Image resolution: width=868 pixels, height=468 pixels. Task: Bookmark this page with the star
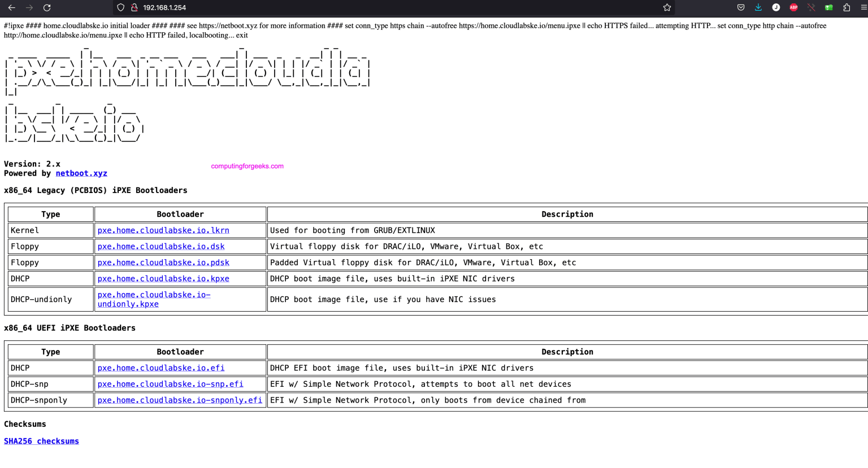667,8
